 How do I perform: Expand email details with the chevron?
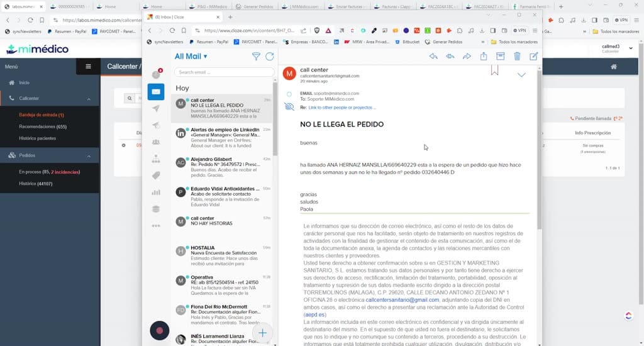tap(521, 75)
